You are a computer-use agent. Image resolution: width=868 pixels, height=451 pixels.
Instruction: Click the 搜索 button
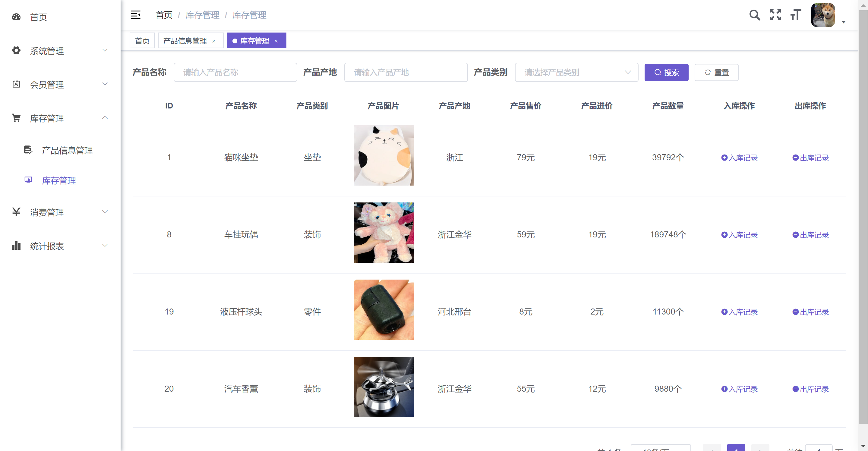[x=666, y=72]
